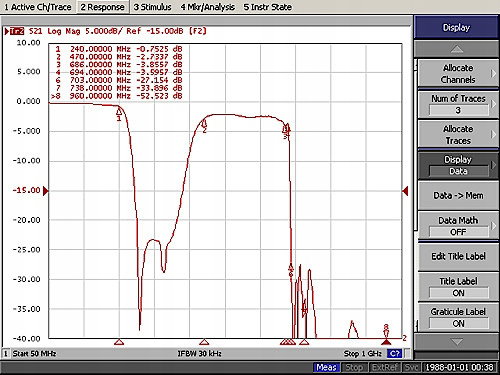500x375 pixels.
Task: Expand the Allocate Traces submenu
Action: pos(458,135)
